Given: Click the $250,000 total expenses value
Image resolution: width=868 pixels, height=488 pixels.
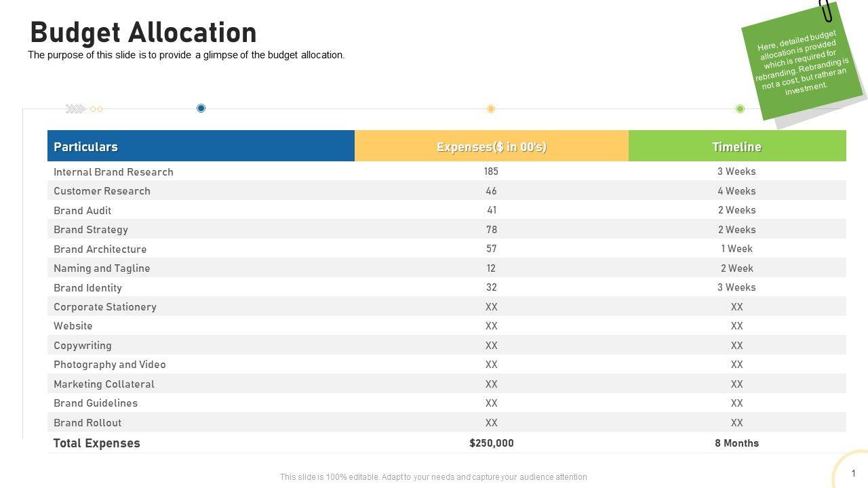Looking at the screenshot, I should [x=492, y=443].
